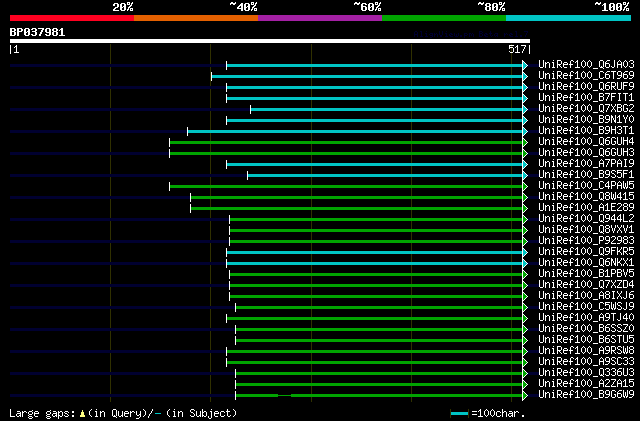
Task: Click the cyan alignment bar for C6T969
Action: tap(367, 76)
